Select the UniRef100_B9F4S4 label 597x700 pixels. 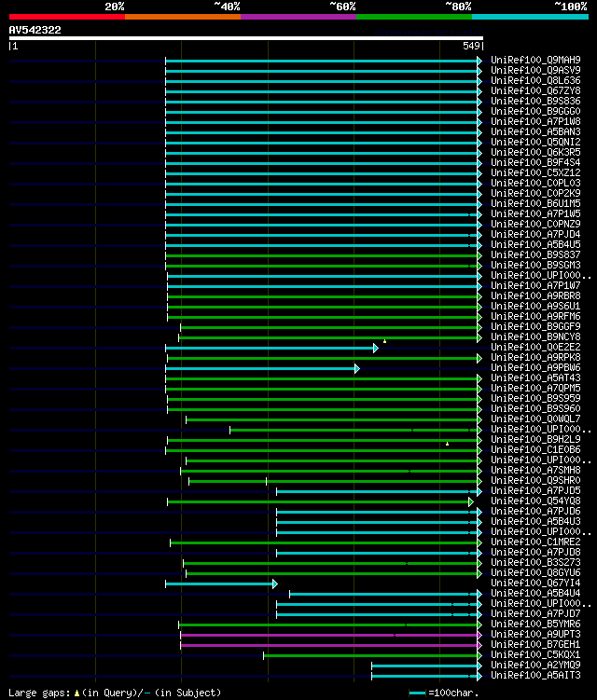click(x=535, y=162)
